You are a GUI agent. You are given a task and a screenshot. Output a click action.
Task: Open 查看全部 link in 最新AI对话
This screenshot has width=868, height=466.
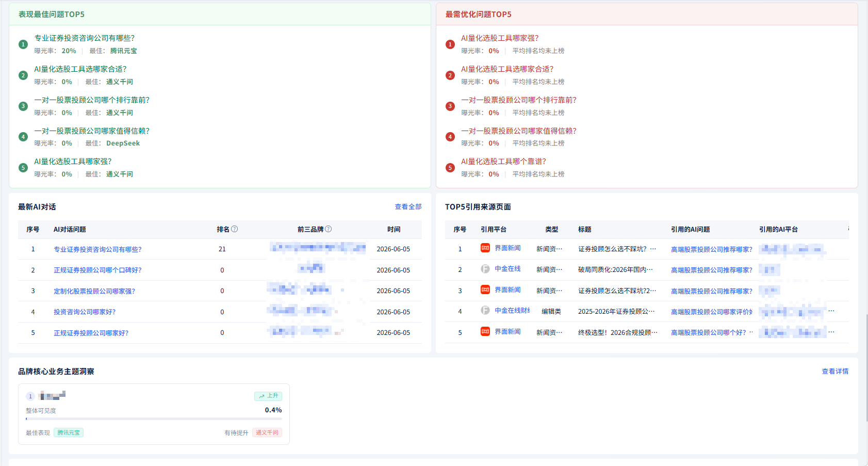coord(408,207)
